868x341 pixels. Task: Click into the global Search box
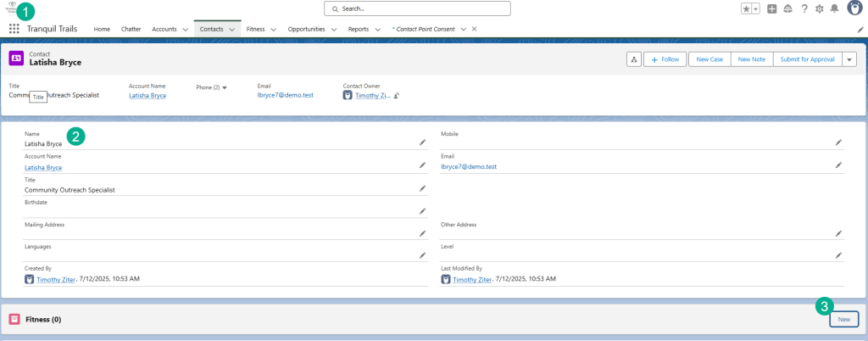(417, 8)
